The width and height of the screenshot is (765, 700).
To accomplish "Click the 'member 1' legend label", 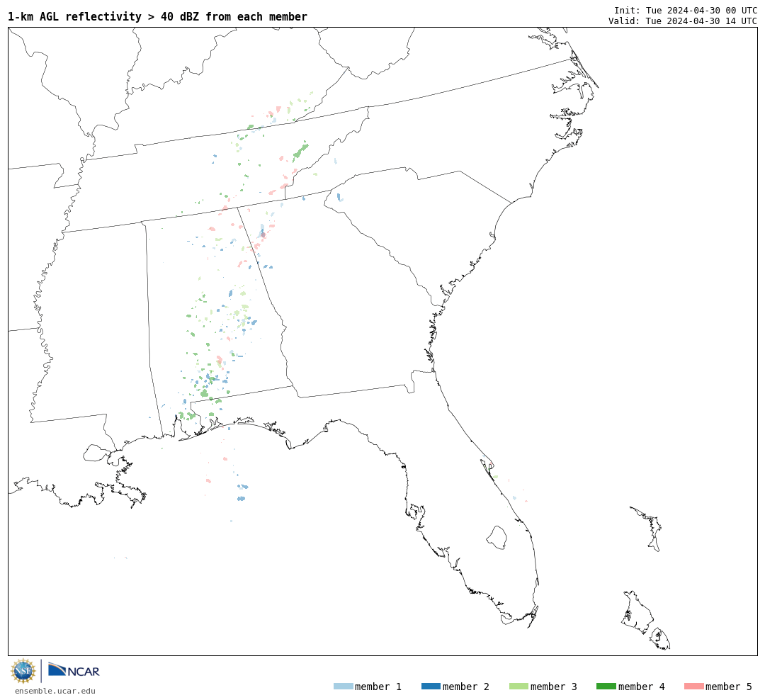I will [378, 687].
